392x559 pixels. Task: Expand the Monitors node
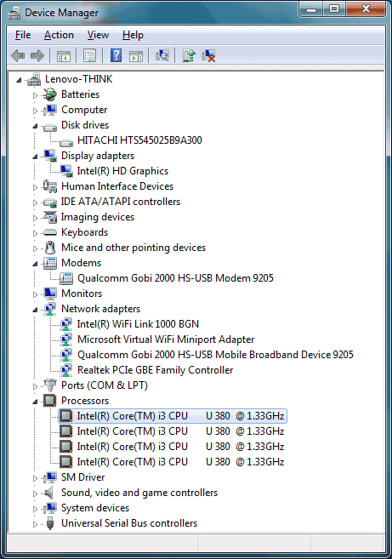pos(35,294)
